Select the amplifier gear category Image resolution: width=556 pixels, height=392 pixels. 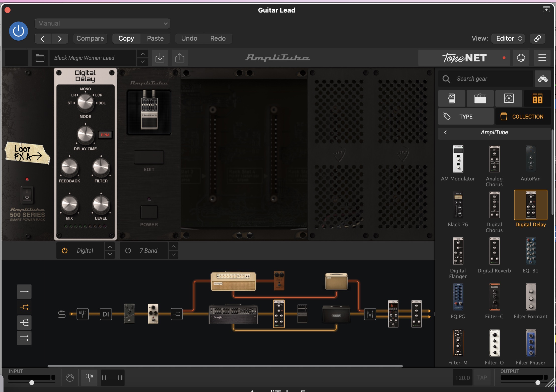pyautogui.click(x=480, y=99)
